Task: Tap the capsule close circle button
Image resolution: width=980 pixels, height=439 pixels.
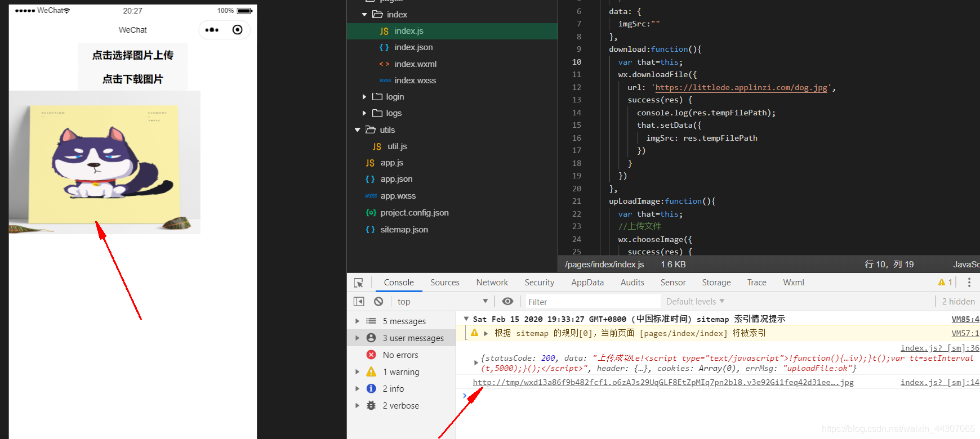Action: pyautogui.click(x=238, y=30)
